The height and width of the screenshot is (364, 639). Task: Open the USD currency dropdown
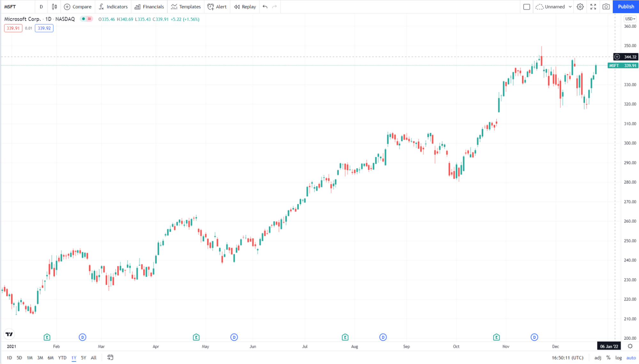tap(630, 19)
